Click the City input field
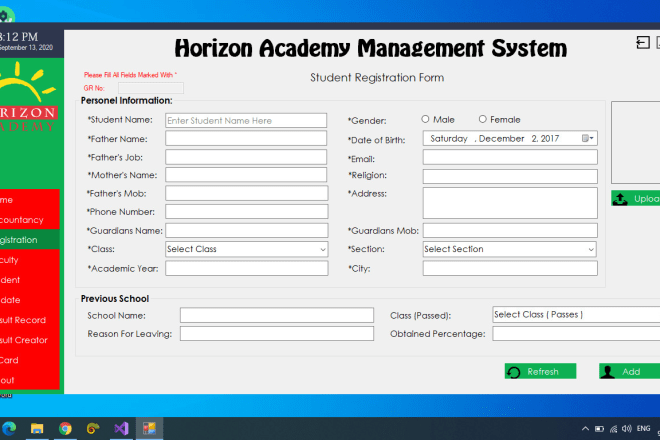 pyautogui.click(x=510, y=268)
